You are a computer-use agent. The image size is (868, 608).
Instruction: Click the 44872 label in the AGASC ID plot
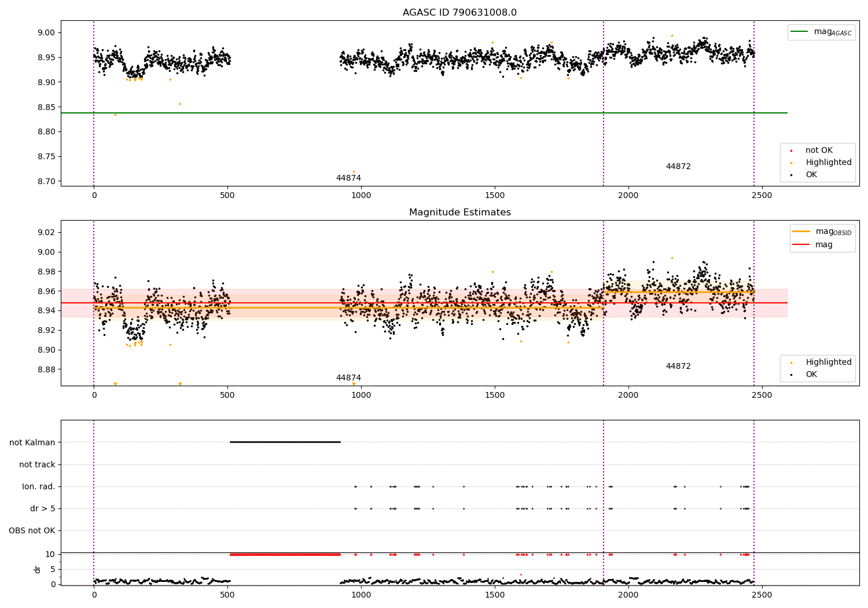click(678, 167)
